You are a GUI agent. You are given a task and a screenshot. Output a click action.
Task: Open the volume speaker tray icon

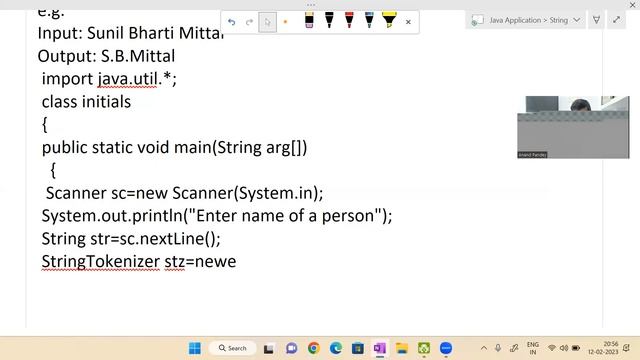(x=564, y=348)
